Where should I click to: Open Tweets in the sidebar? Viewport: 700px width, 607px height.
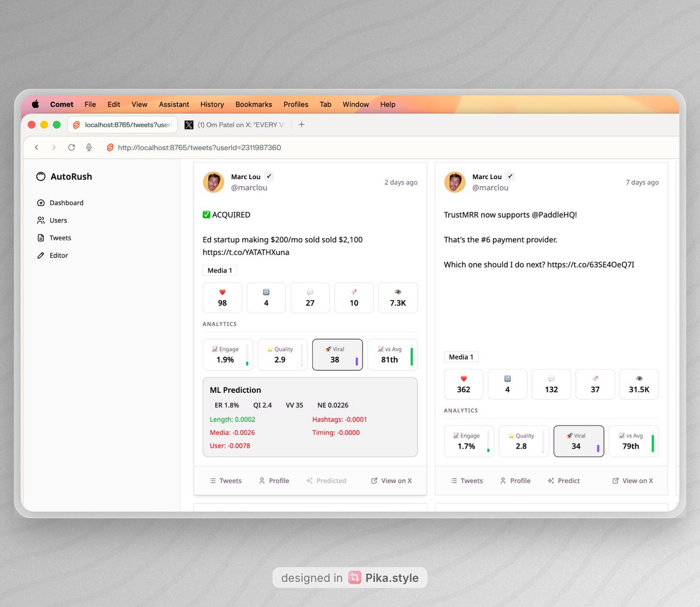coord(54,238)
